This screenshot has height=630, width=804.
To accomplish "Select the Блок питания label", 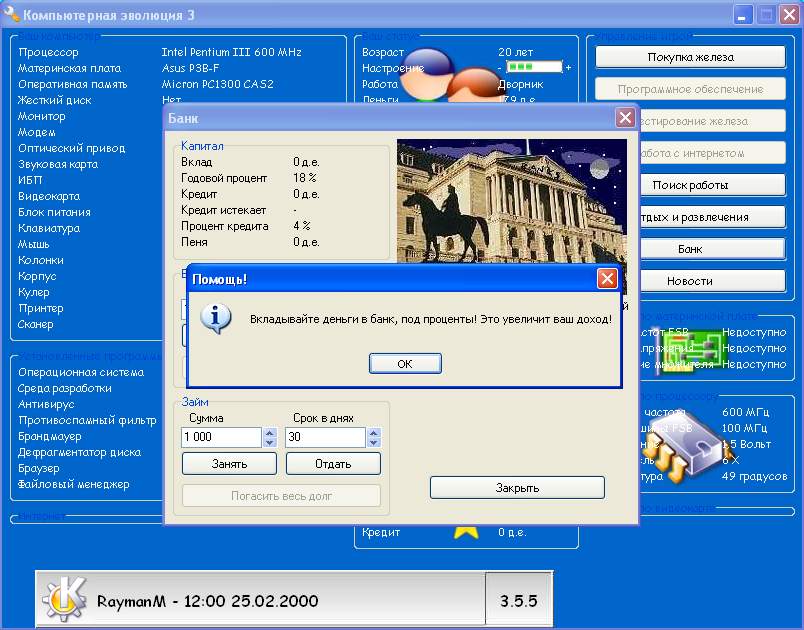I will pyautogui.click(x=54, y=212).
